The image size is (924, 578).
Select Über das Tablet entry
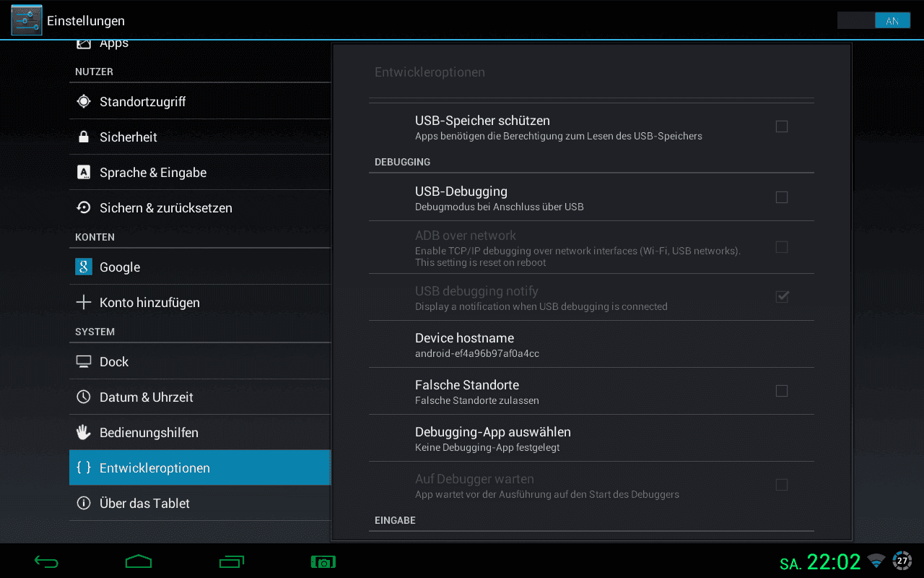[200, 503]
